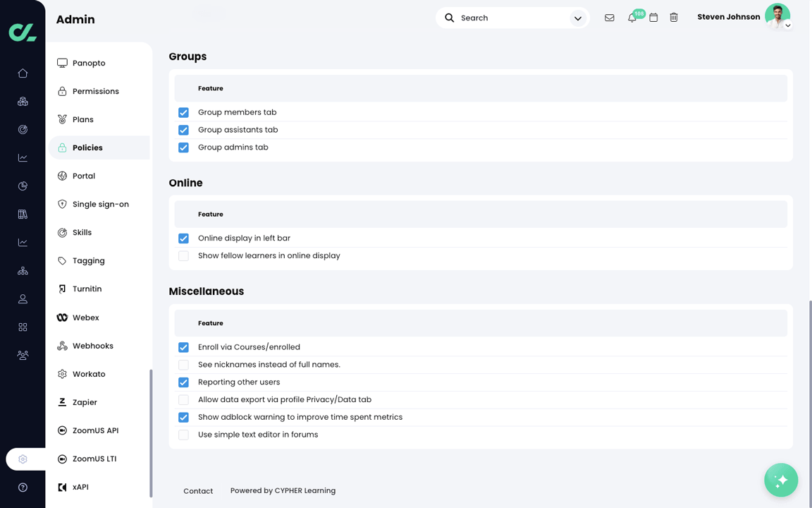This screenshot has height=508, width=812.
Task: Click the Turnitin icon in sidebar
Action: click(62, 289)
